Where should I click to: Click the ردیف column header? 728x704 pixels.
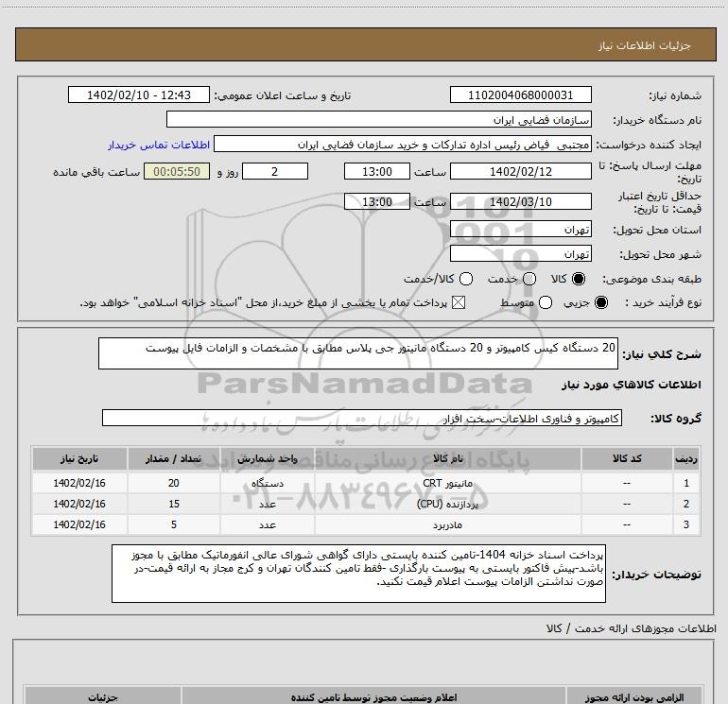[686, 458]
